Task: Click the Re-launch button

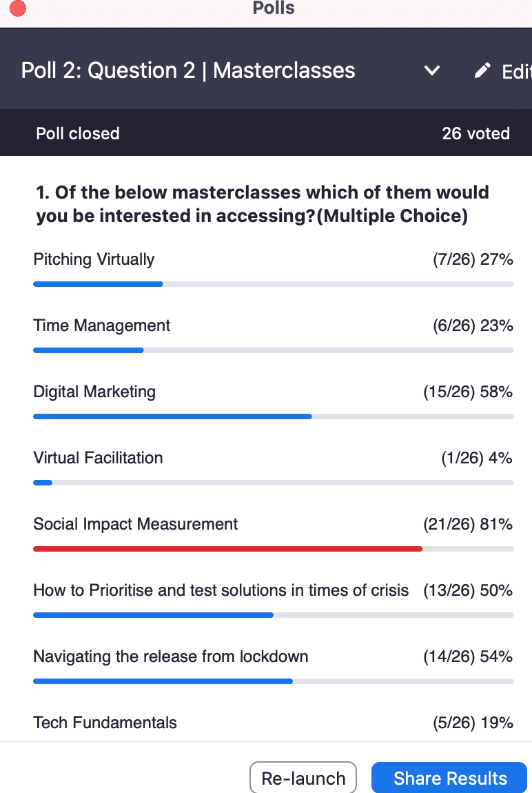Action: (303, 777)
